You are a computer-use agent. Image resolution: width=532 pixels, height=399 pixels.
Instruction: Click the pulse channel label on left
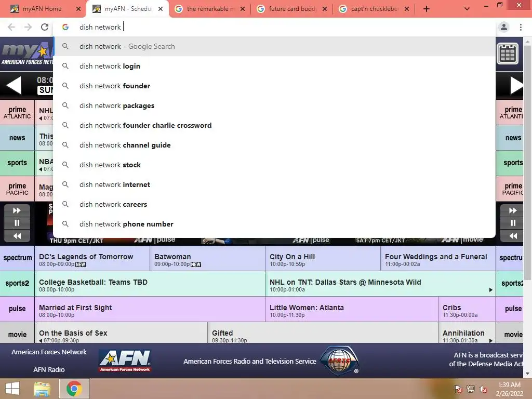pos(17,309)
